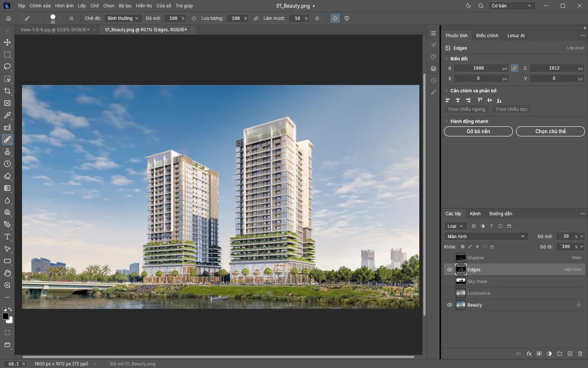The image size is (588, 368).
Task: Click the Home icon in options bar
Action: [x=8, y=18]
